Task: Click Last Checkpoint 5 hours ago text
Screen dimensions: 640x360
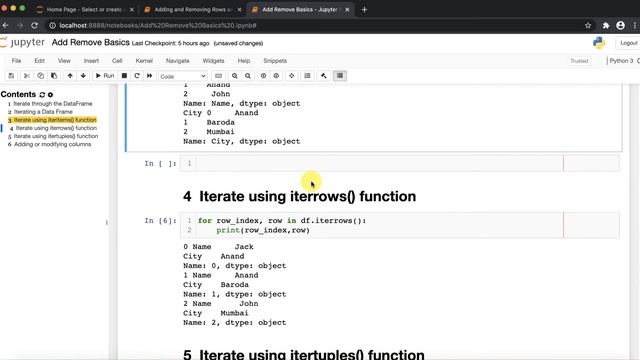Action: 171,43
